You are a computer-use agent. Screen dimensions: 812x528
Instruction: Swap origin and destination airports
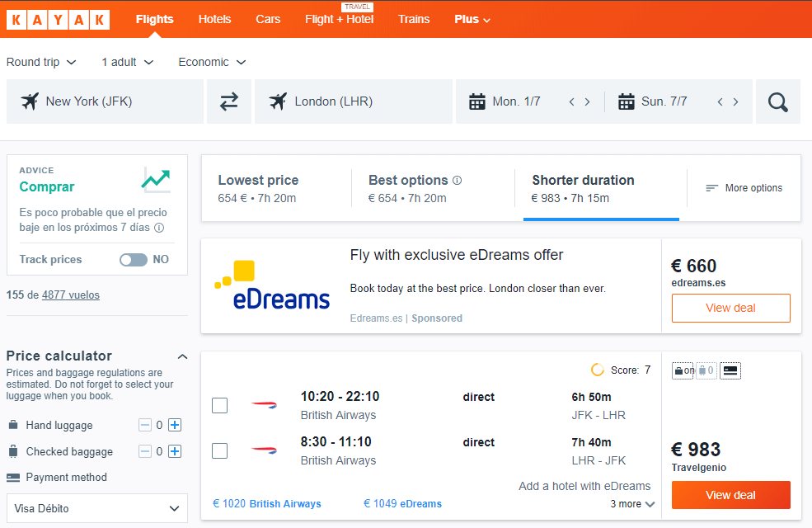click(x=229, y=101)
